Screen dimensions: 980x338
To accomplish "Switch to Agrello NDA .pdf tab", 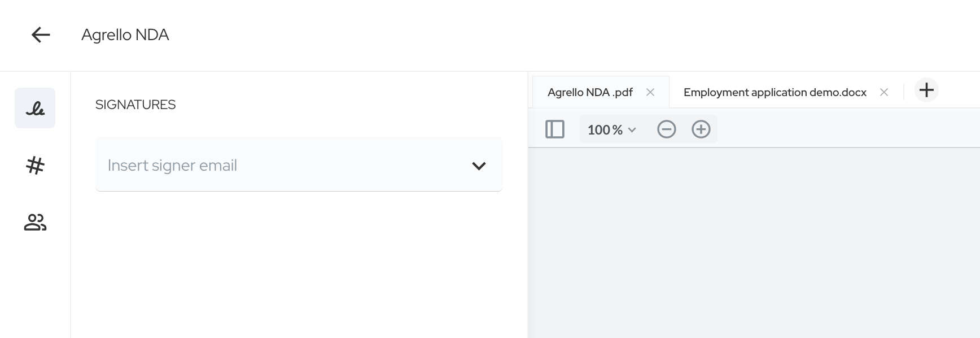I will tap(590, 92).
